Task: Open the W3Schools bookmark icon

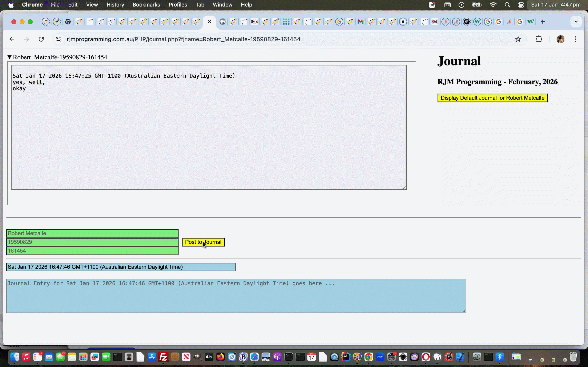Action: (531, 22)
